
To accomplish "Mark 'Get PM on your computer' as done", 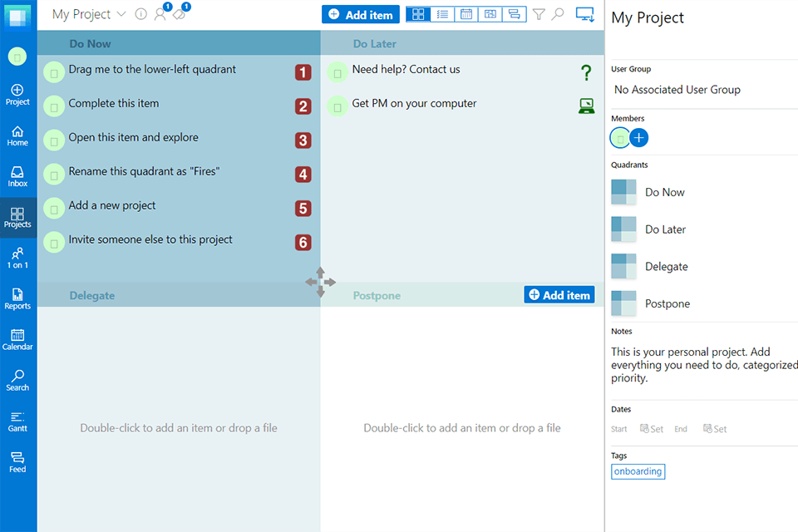I will (337, 103).
